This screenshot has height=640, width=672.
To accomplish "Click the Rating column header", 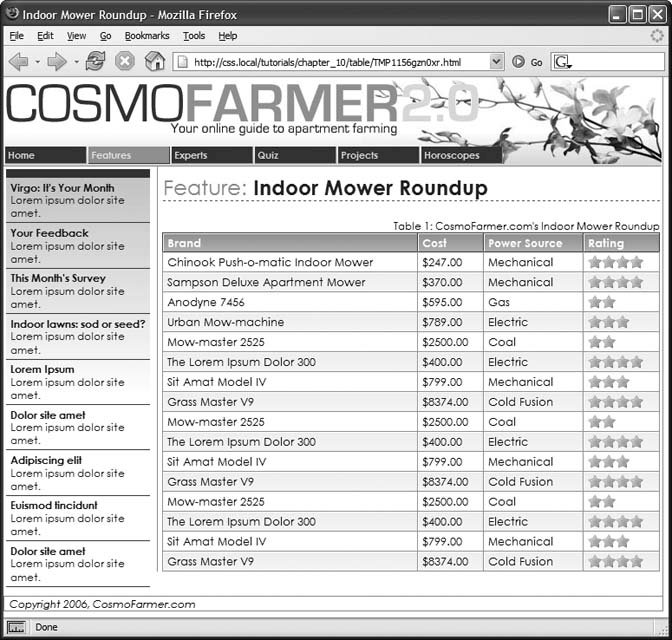I will click(x=621, y=243).
